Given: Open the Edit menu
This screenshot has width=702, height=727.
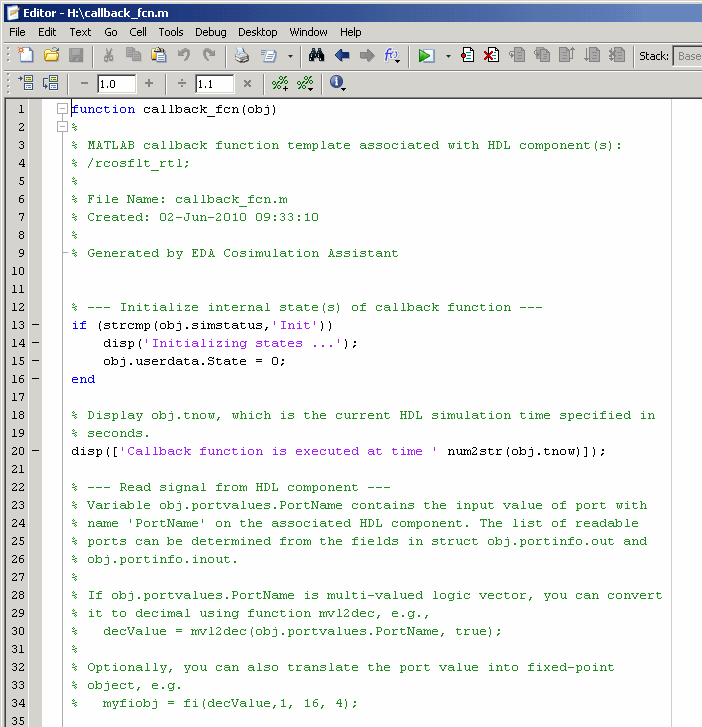Looking at the screenshot, I should [47, 32].
